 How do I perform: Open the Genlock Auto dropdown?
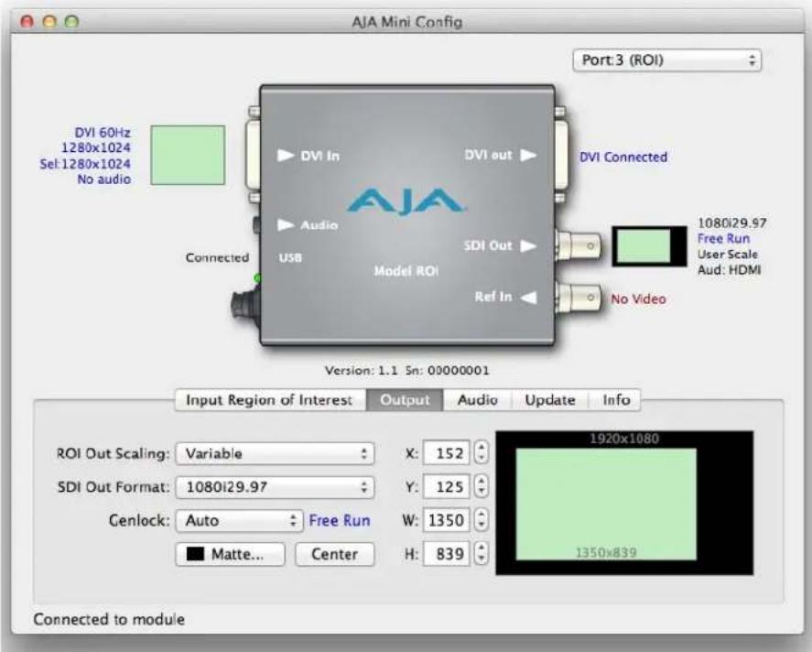pos(239,520)
